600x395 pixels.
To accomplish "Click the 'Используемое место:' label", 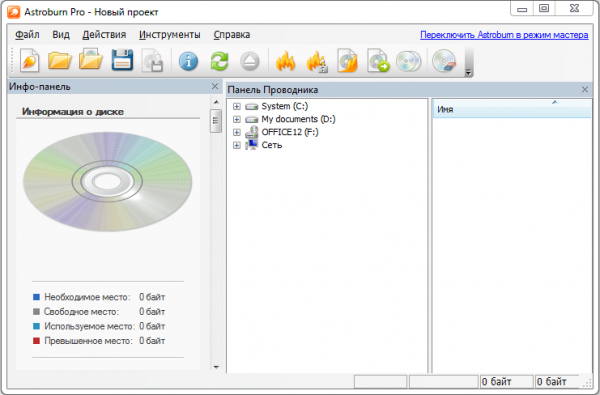I will point(90,326).
